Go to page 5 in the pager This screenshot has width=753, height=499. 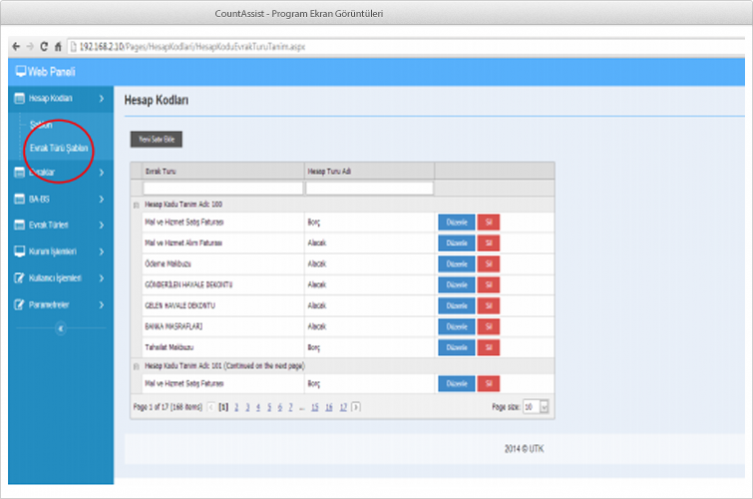click(269, 407)
